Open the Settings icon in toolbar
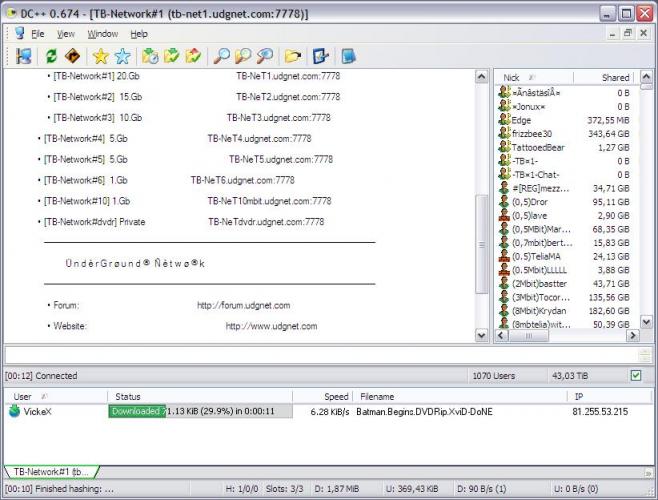 321,56
